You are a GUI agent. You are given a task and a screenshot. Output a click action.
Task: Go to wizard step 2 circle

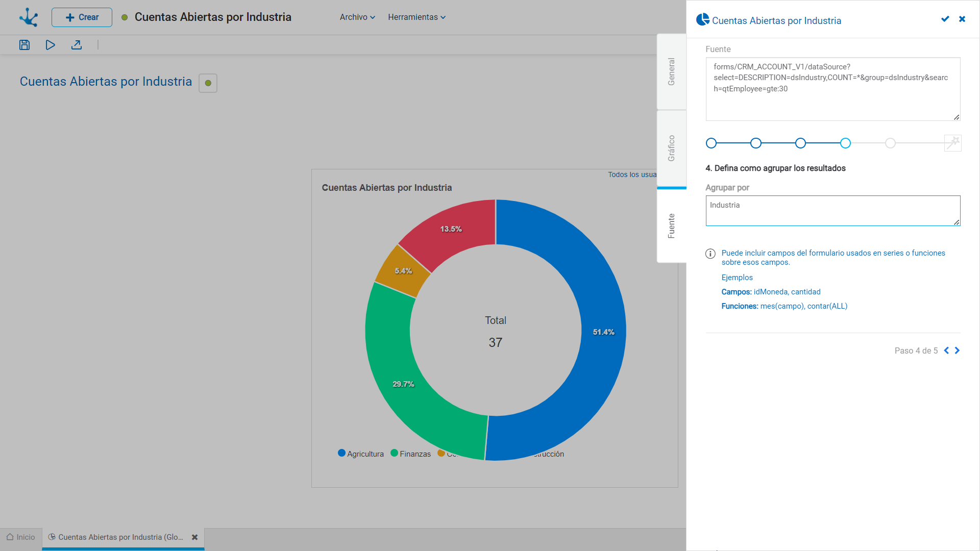point(756,143)
